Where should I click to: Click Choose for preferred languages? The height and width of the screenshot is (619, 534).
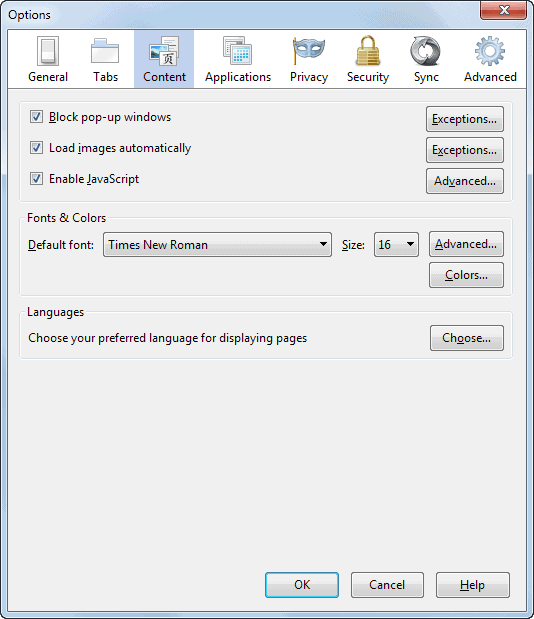467,338
